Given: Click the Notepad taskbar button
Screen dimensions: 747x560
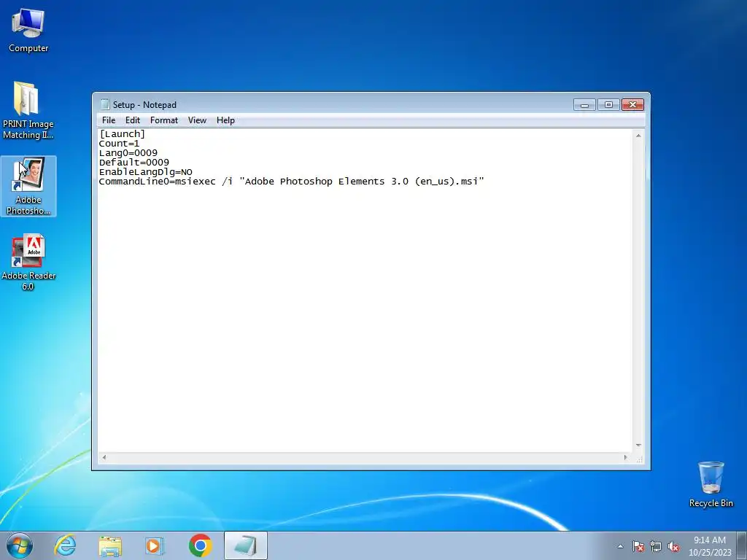Looking at the screenshot, I should click(x=245, y=545).
